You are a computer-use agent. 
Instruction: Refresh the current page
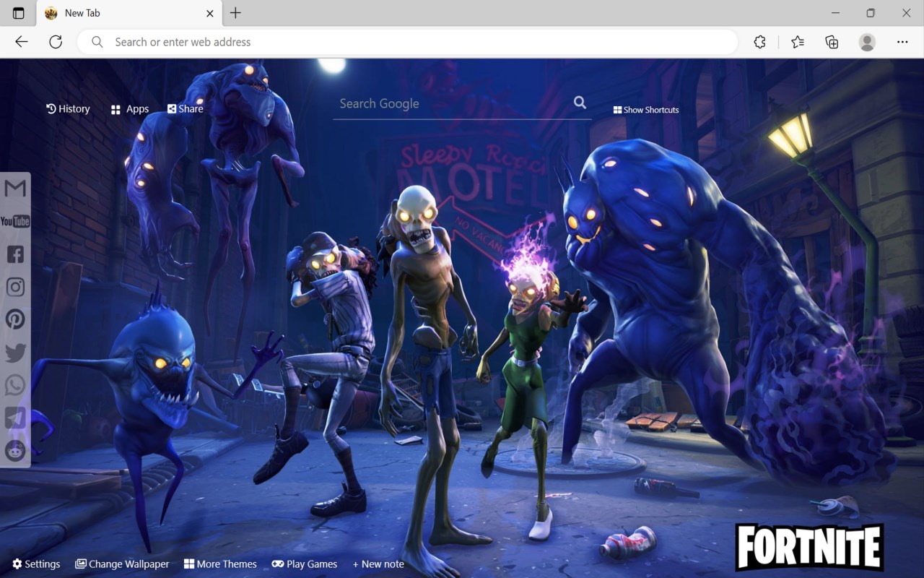(56, 42)
